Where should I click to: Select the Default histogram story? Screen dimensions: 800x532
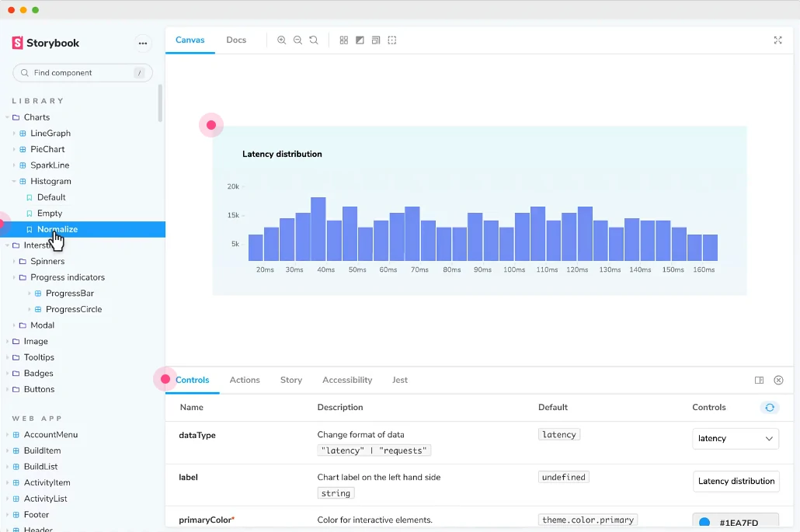click(51, 197)
